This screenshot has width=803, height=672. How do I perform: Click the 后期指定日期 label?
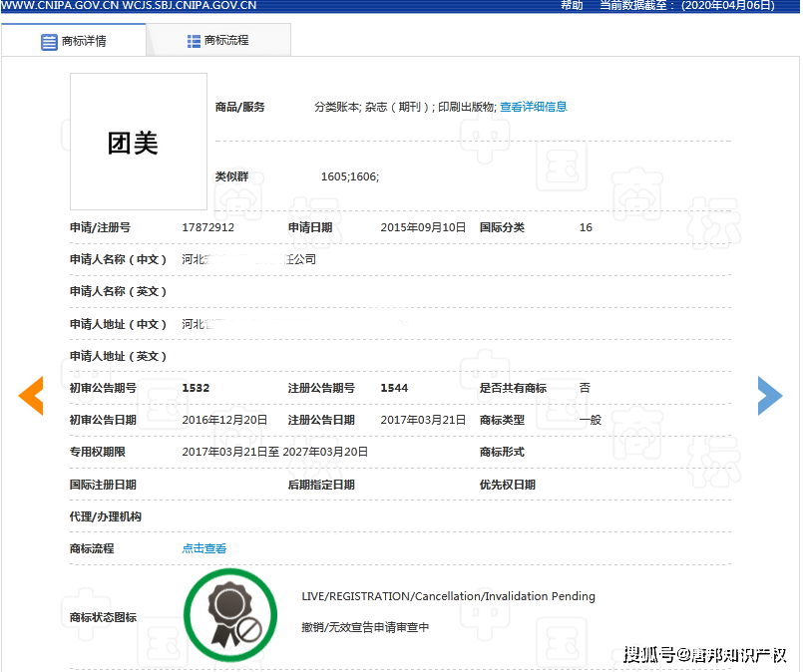(x=321, y=485)
